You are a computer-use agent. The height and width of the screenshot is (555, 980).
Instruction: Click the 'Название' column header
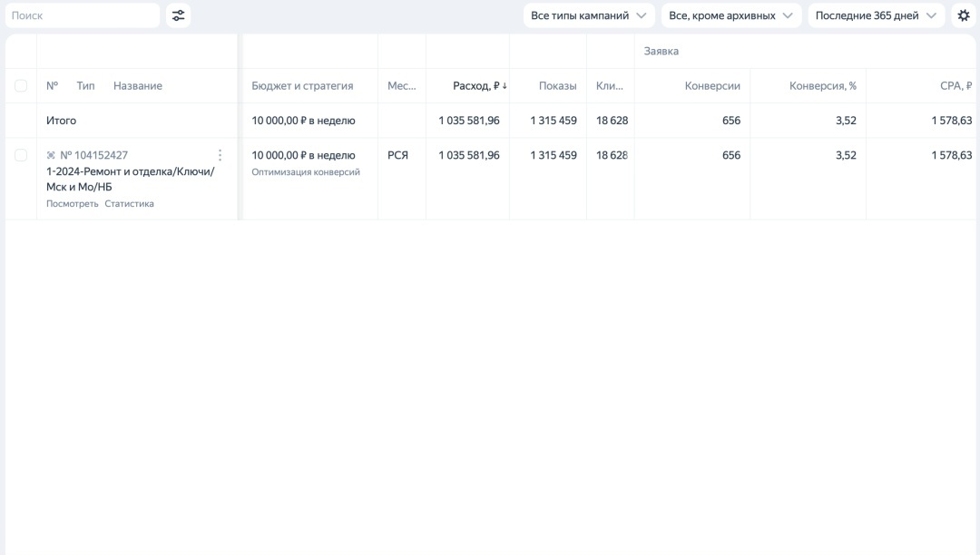tap(138, 85)
